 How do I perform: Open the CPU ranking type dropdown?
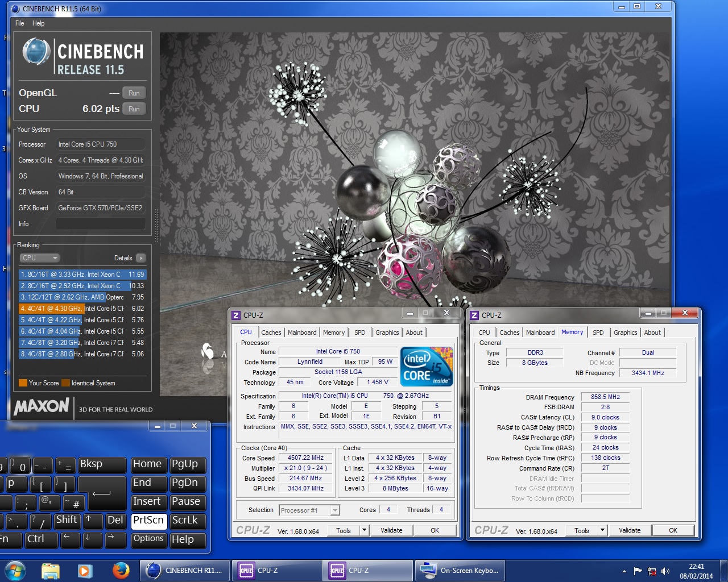(x=39, y=258)
